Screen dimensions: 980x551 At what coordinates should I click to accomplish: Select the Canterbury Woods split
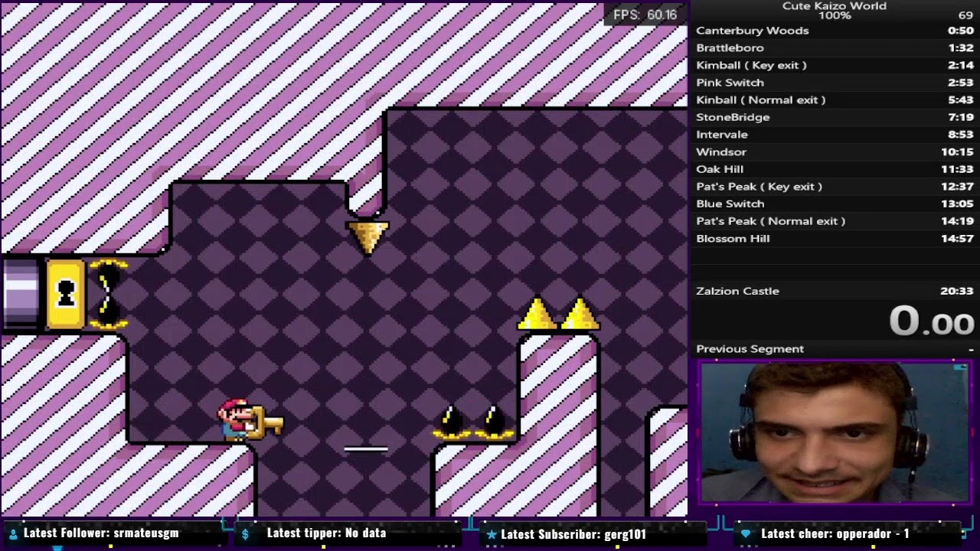(835, 31)
